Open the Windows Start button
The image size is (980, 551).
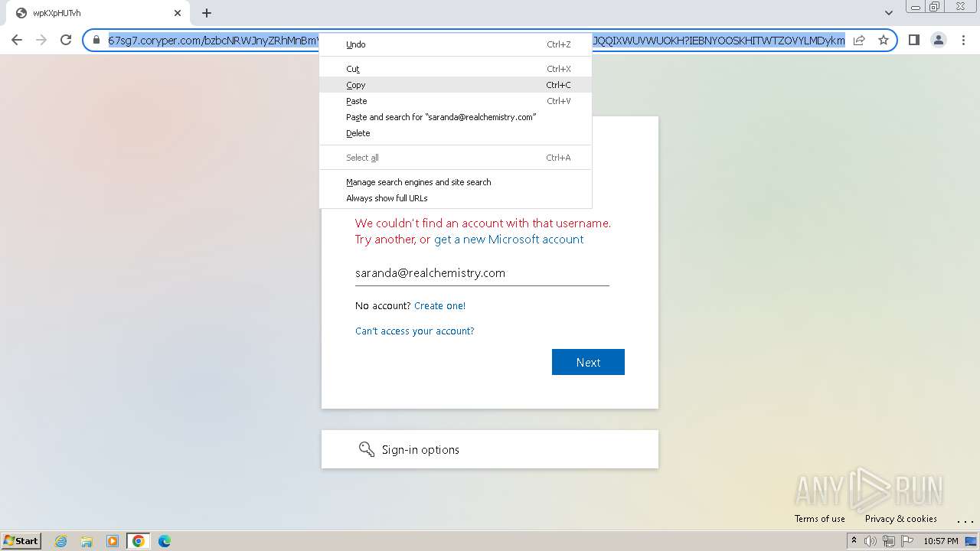[x=21, y=540]
